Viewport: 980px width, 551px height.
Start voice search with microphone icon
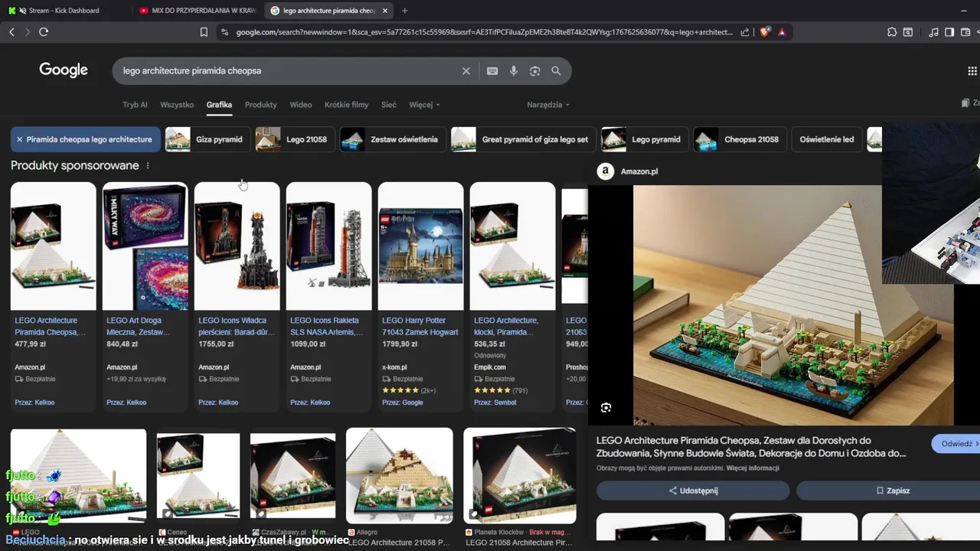(514, 71)
